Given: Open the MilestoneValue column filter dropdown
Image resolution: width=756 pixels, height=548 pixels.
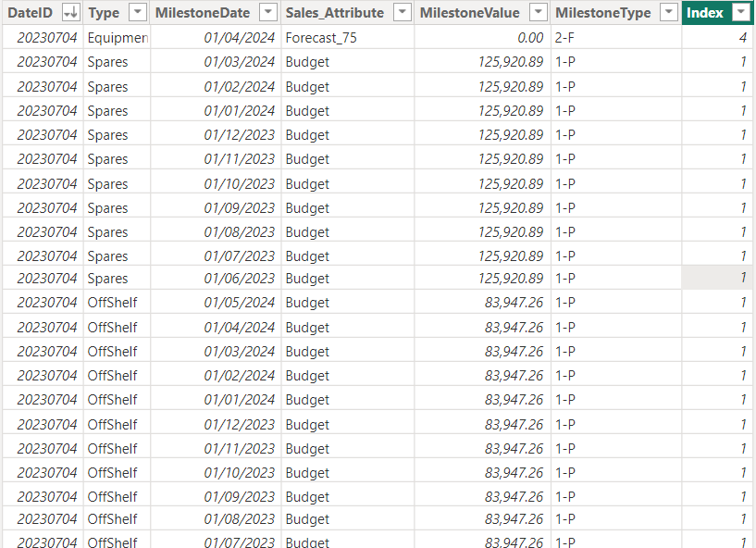Looking at the screenshot, I should click(539, 13).
